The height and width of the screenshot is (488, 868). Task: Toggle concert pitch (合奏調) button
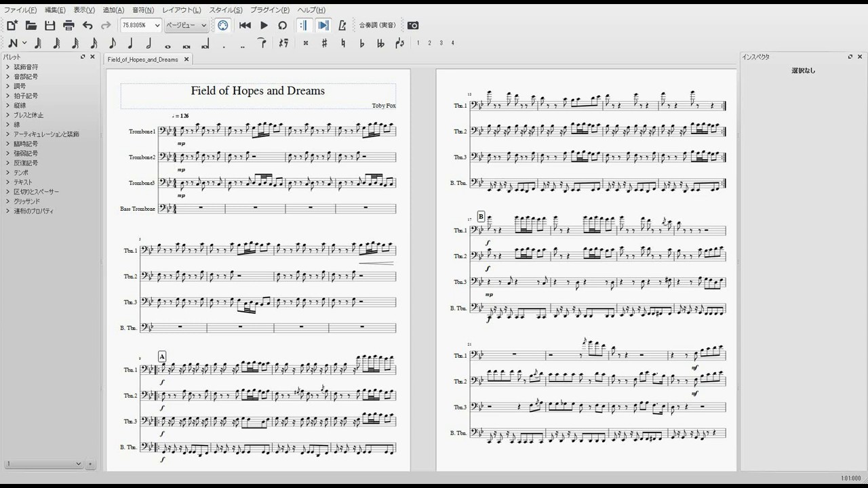click(378, 26)
